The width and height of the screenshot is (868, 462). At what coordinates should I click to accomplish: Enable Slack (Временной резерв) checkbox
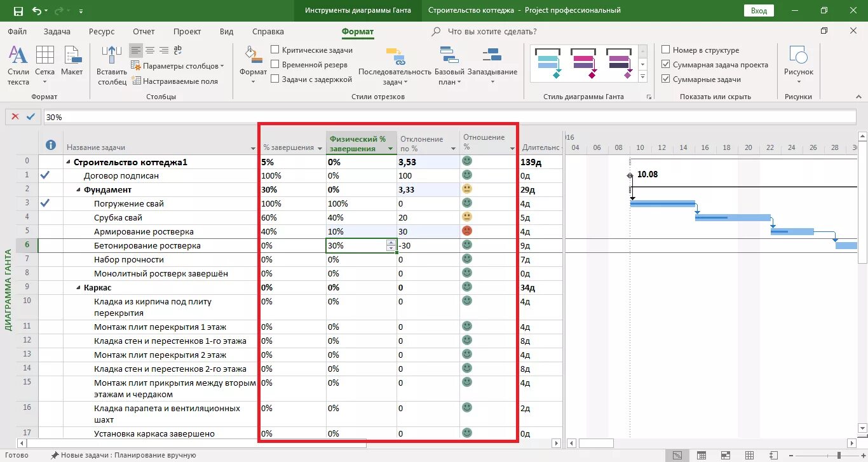(x=275, y=64)
